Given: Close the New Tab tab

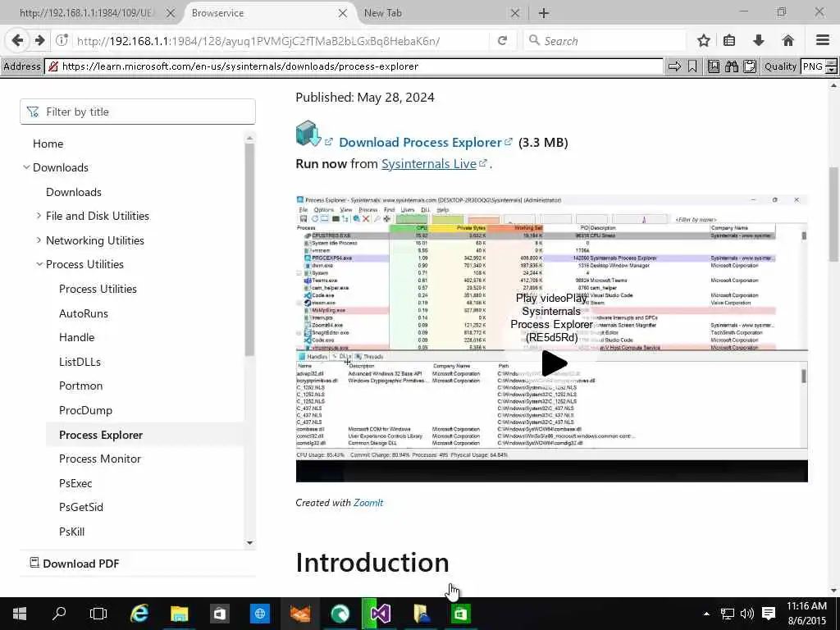Looking at the screenshot, I should 515,13.
